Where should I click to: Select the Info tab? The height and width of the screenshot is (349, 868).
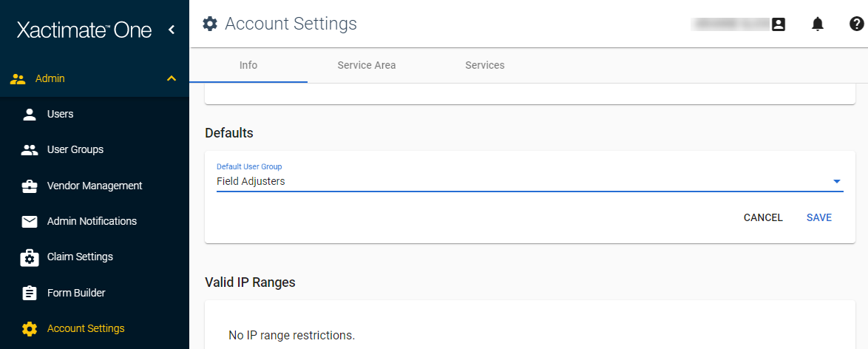(248, 65)
